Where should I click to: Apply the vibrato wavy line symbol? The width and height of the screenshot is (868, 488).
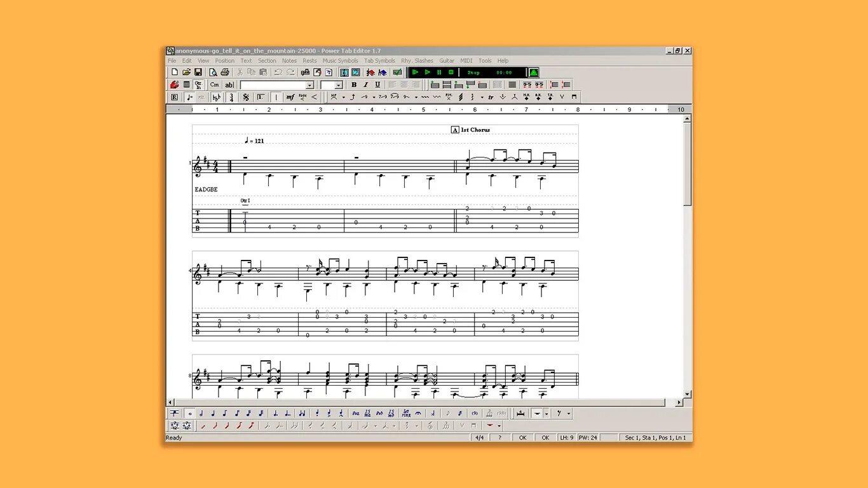pos(424,97)
